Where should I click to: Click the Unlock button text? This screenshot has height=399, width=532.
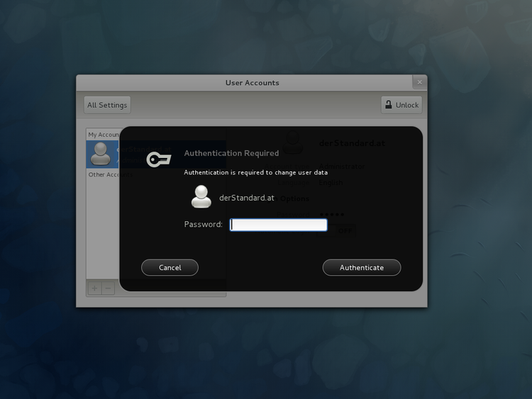coord(407,105)
